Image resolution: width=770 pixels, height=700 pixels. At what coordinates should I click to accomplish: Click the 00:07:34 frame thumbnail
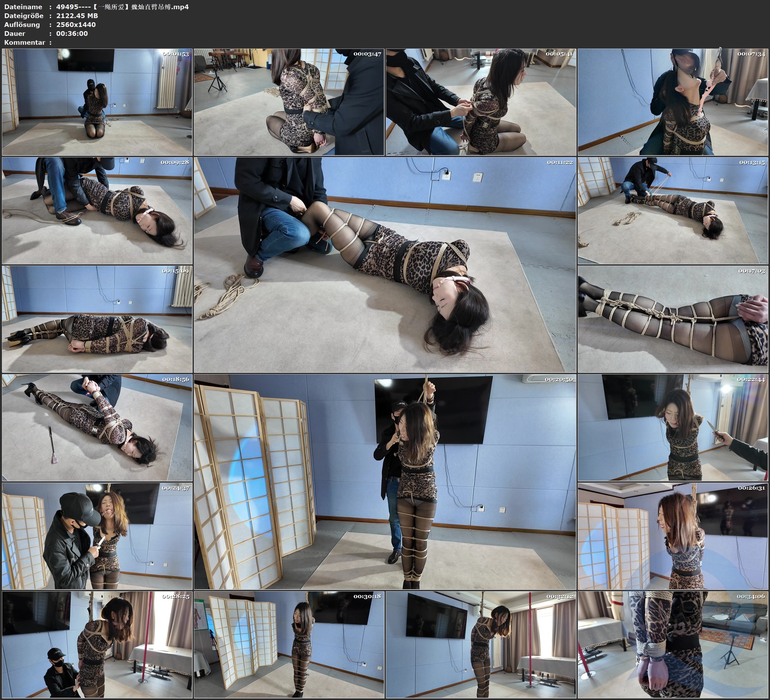pyautogui.click(x=673, y=102)
